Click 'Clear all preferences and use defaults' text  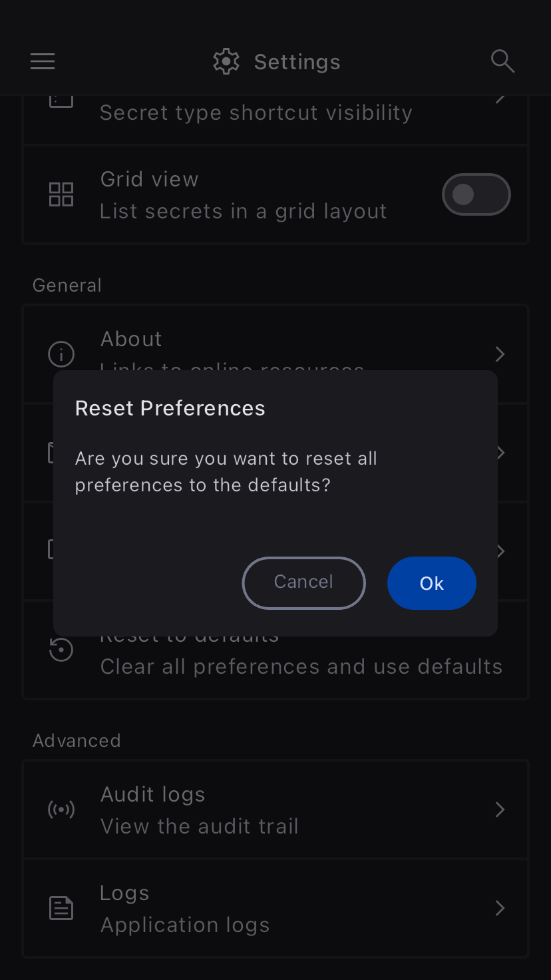point(301,666)
